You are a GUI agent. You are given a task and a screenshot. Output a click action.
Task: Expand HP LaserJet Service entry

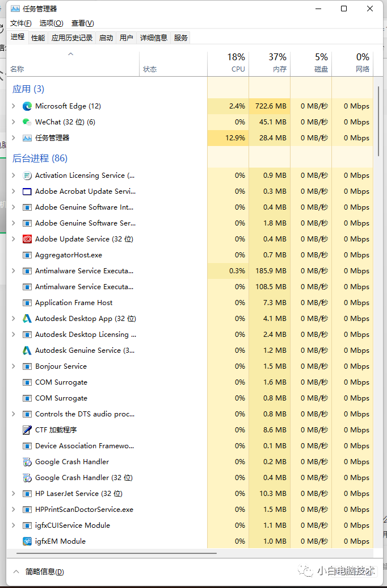coord(14,494)
